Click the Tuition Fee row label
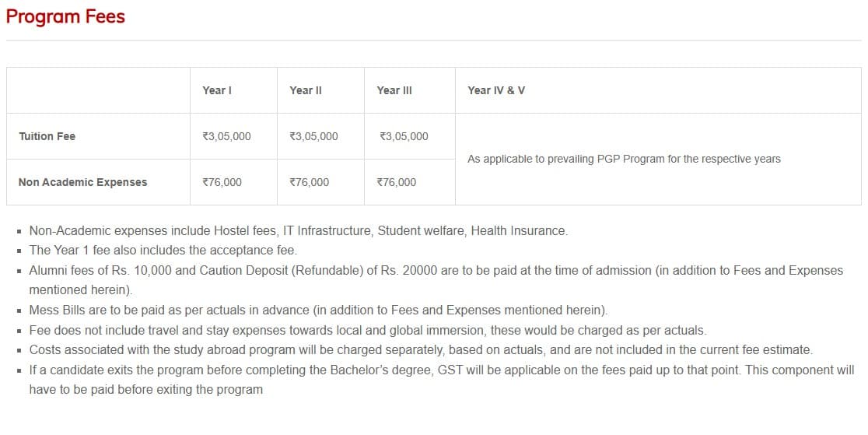 pyautogui.click(x=47, y=136)
